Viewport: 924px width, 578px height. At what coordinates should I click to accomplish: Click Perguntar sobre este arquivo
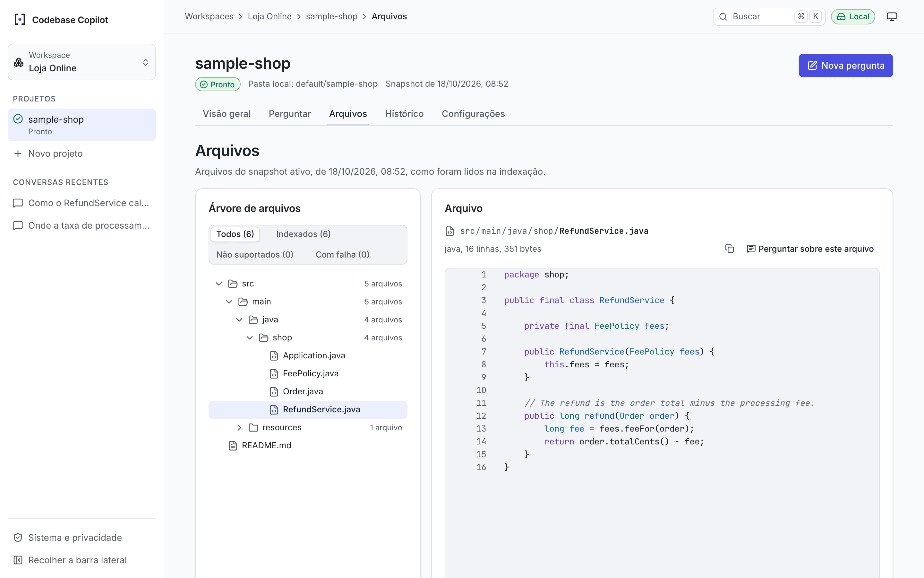810,249
